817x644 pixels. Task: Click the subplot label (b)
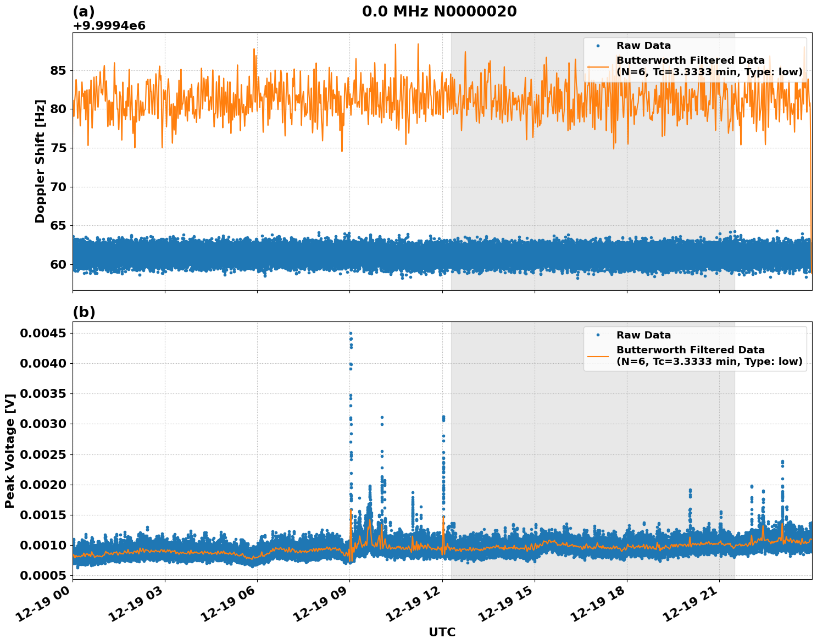point(84,312)
